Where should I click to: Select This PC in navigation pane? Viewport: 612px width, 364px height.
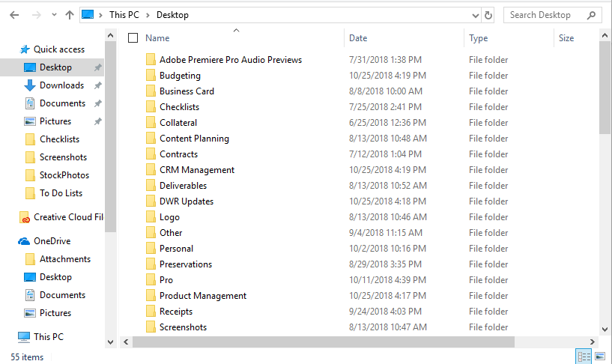click(49, 336)
